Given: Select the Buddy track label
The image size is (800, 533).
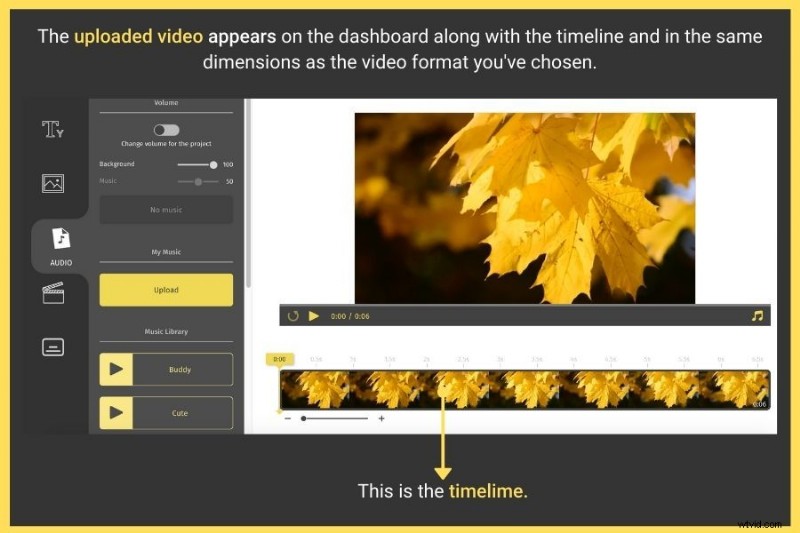Looking at the screenshot, I should [x=180, y=369].
